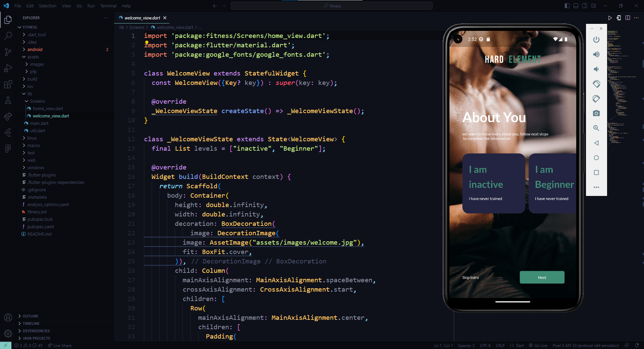Screen dimensions: 644x349
Task: Open the Extensions view
Action: point(7,84)
